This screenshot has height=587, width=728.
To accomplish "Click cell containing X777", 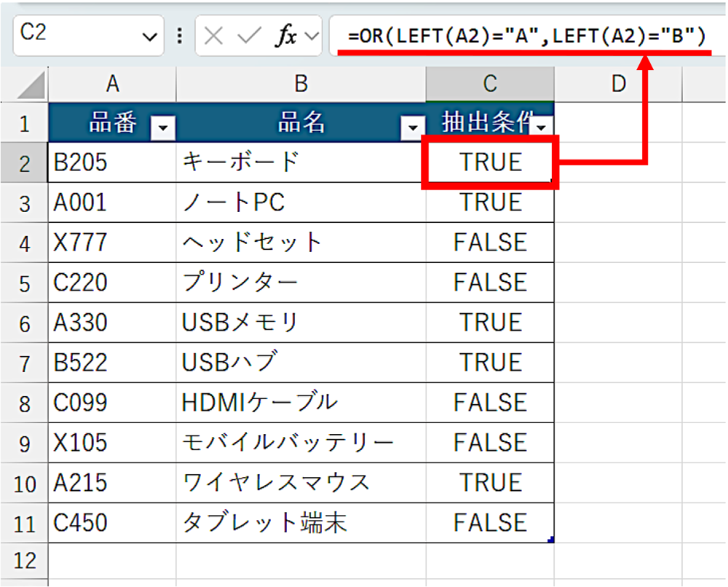I will pos(112,243).
